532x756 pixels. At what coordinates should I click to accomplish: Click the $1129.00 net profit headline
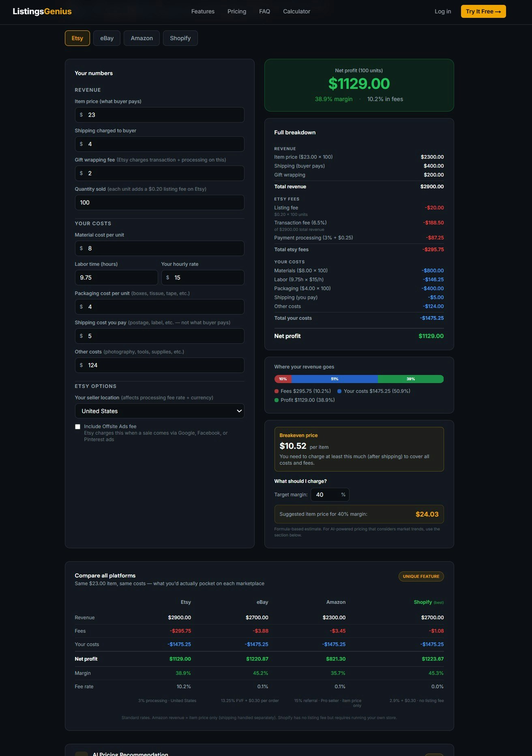click(x=359, y=84)
